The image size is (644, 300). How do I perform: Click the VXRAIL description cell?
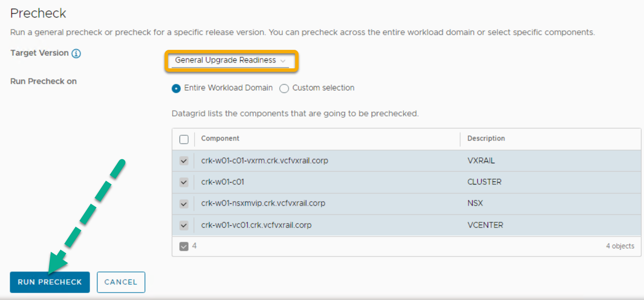(x=481, y=161)
